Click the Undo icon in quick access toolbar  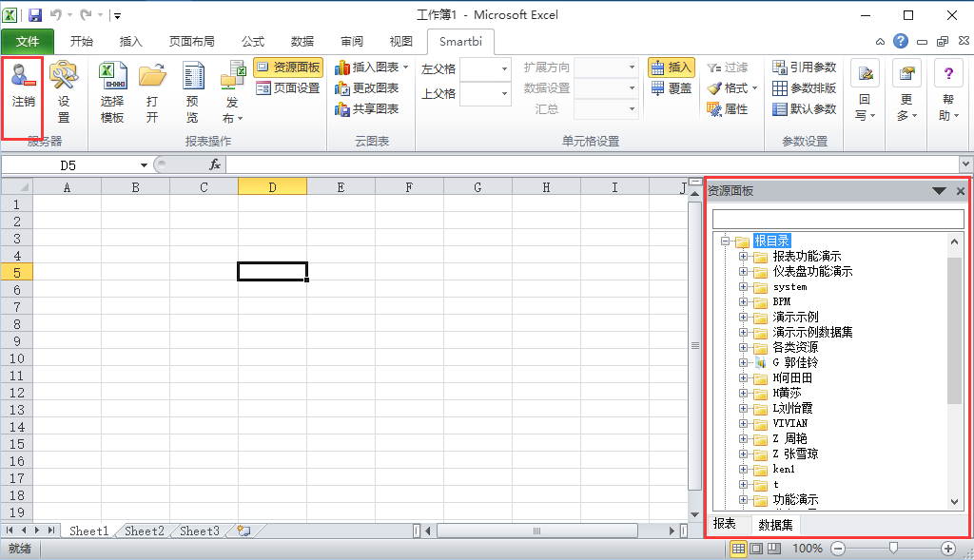(56, 15)
